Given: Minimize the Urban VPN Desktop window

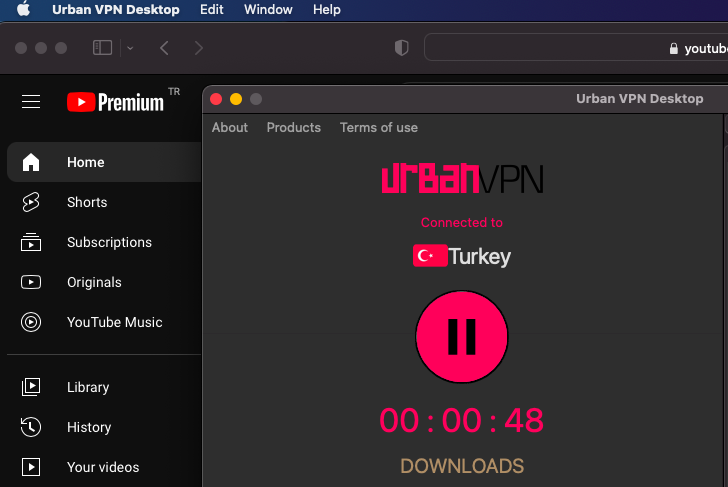Looking at the screenshot, I should [236, 99].
